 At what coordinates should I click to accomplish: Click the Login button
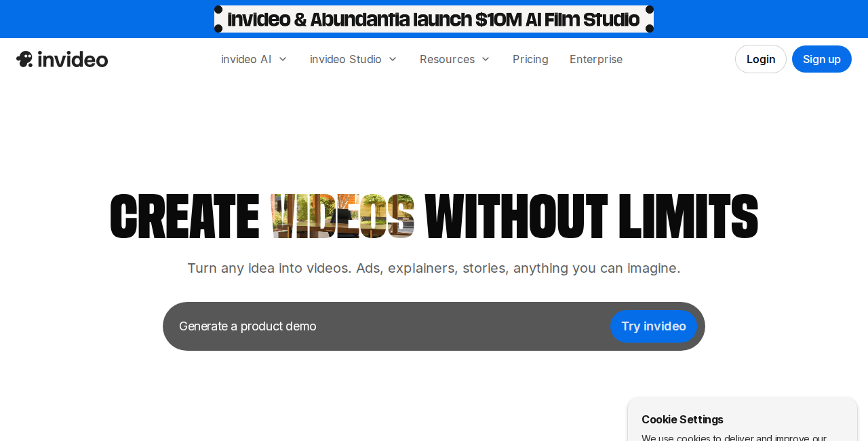coord(760,58)
